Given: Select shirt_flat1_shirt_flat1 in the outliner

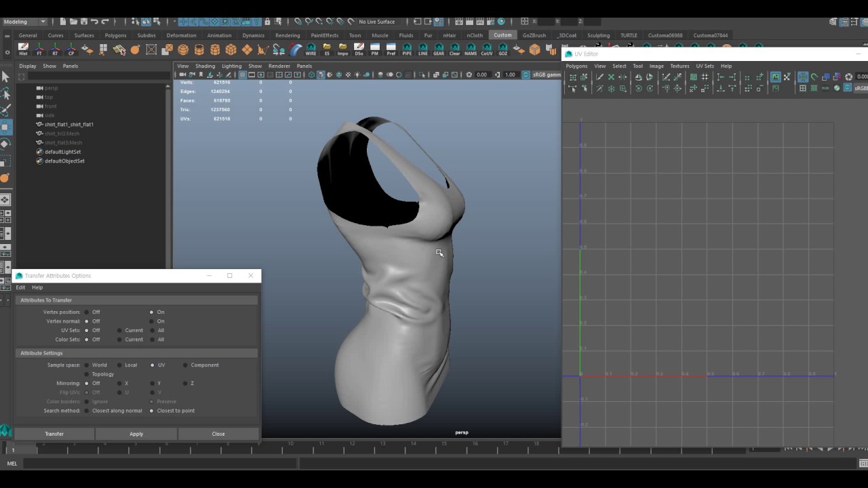Looking at the screenshot, I should (68, 125).
